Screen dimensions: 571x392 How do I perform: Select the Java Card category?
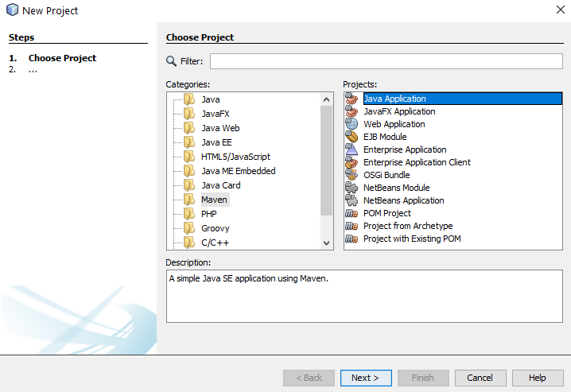click(220, 185)
